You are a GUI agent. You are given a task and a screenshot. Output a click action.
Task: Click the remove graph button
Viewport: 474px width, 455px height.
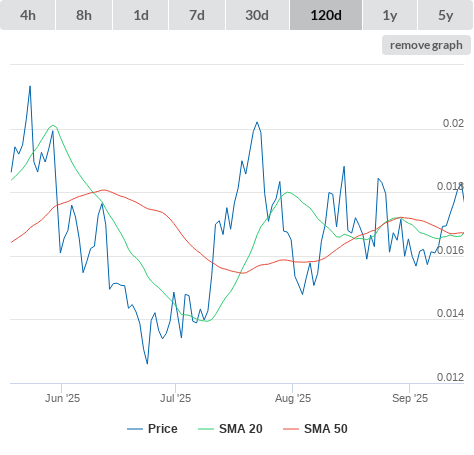426,45
